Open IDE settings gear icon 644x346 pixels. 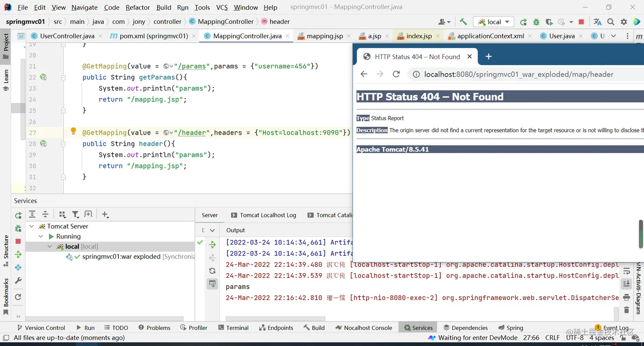coord(624,22)
